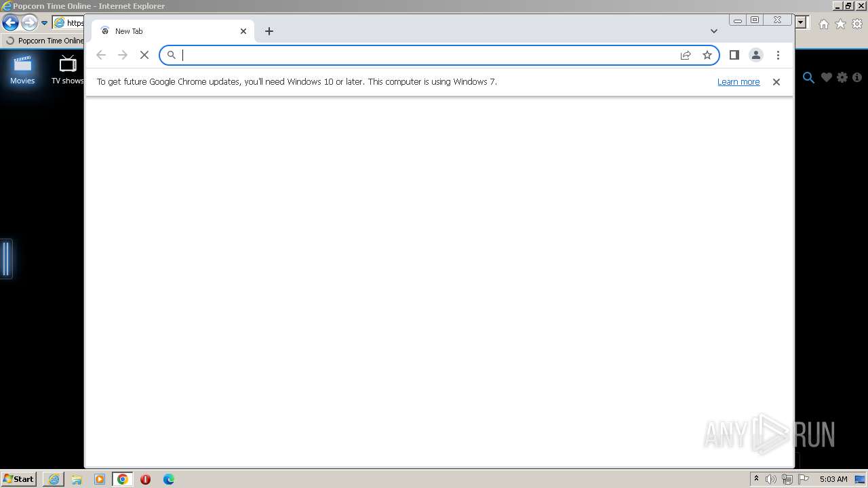Open TV shows section in Popcorn Time
This screenshot has width=868, height=488.
pos(68,70)
